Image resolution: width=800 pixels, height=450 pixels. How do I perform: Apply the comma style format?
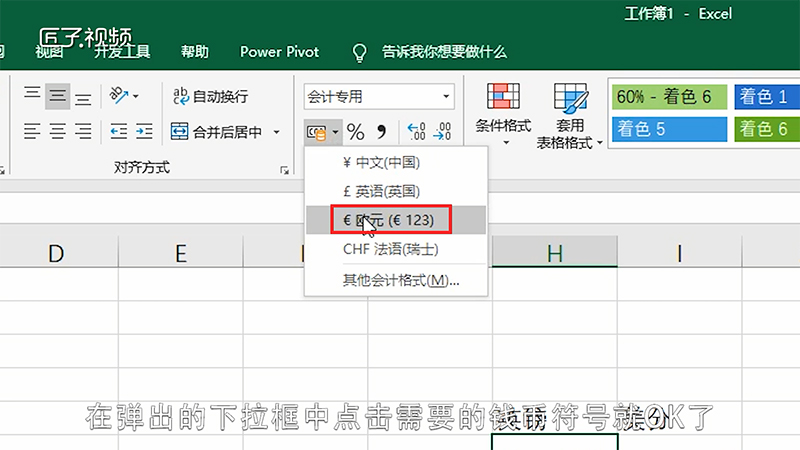pos(381,131)
